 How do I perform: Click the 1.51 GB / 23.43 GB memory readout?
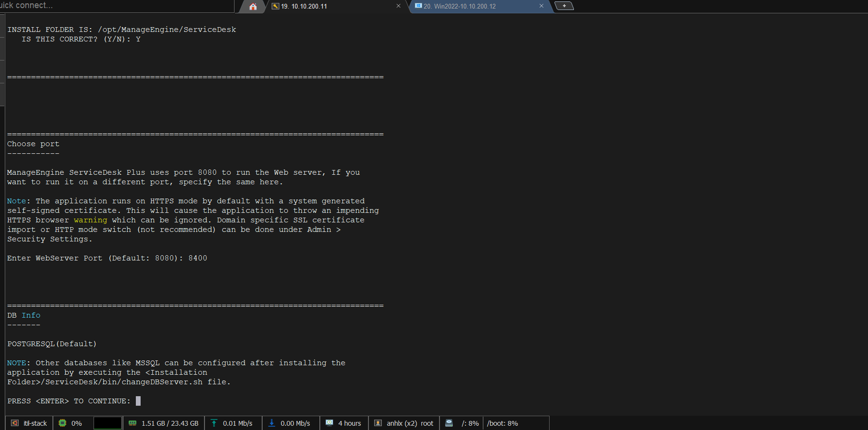click(x=170, y=423)
